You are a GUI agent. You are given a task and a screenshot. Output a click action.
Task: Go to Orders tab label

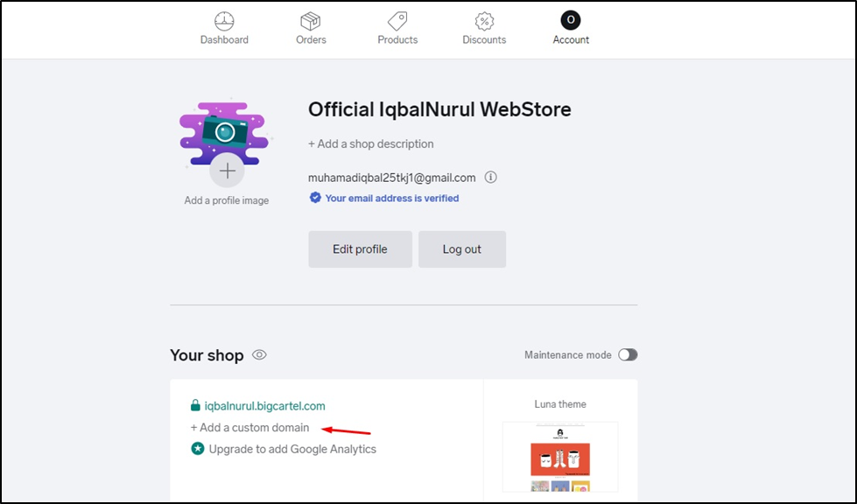click(x=311, y=40)
